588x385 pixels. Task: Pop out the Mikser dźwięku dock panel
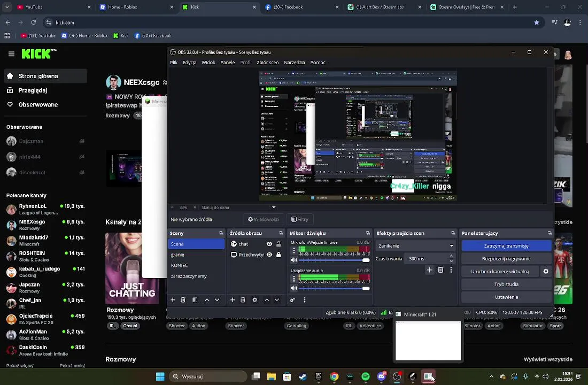[x=368, y=233]
